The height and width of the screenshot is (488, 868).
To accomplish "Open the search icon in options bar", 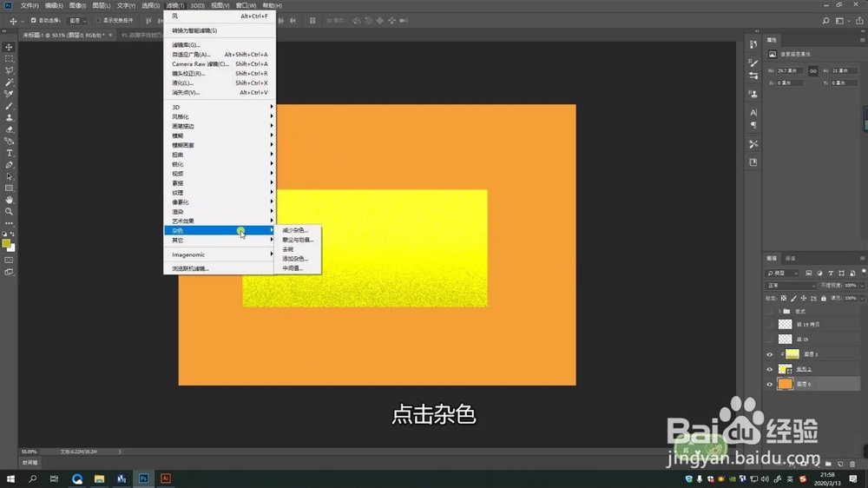I will (826, 21).
